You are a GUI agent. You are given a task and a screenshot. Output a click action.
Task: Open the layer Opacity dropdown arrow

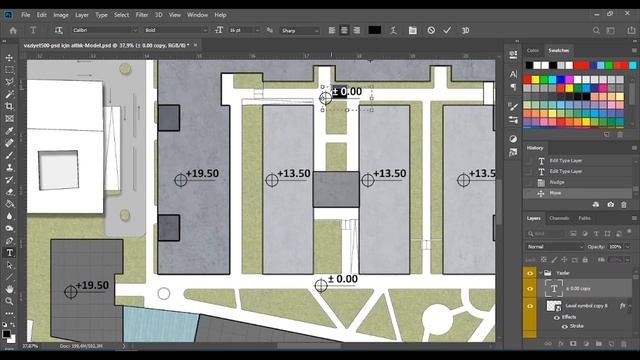coord(627,247)
